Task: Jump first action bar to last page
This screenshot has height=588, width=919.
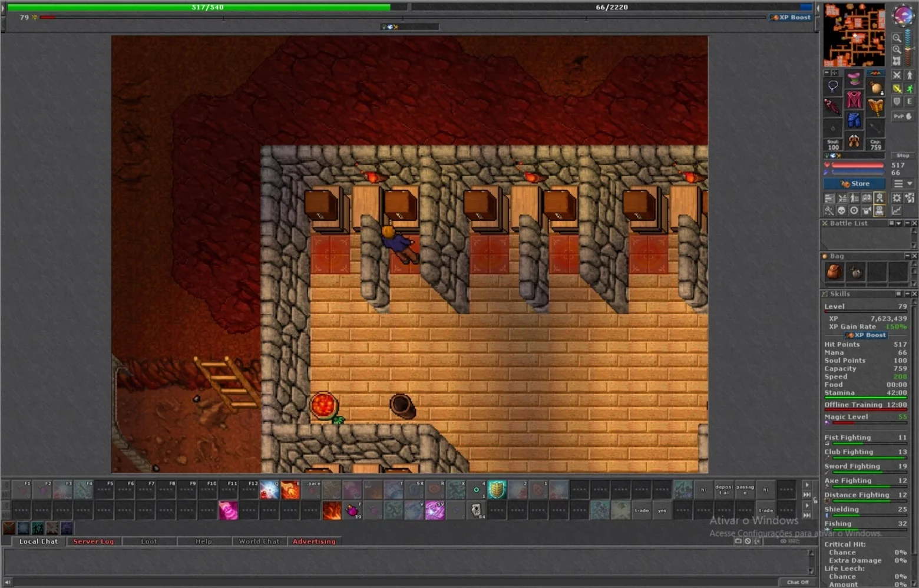Action: coord(806,494)
